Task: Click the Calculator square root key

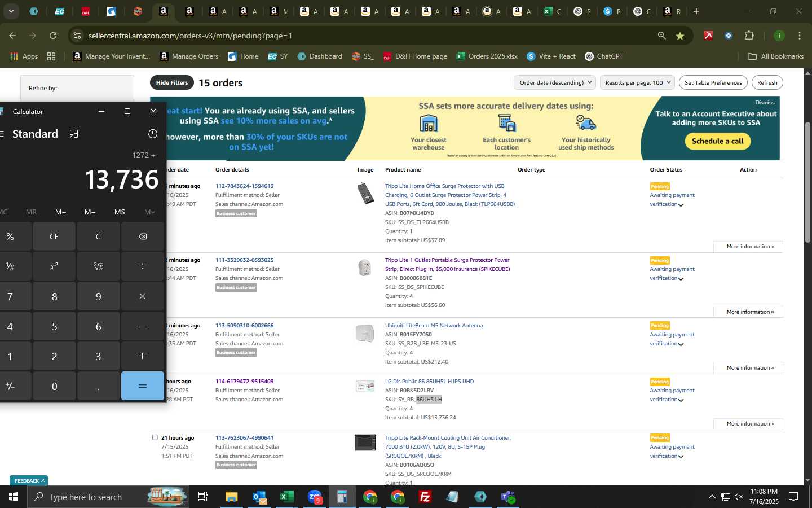Action: [98, 266]
